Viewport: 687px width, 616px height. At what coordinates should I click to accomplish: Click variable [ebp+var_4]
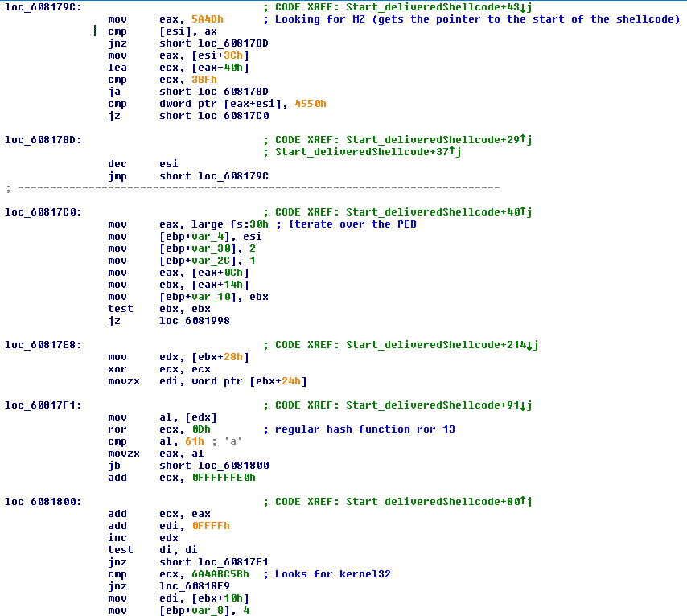(x=198, y=236)
